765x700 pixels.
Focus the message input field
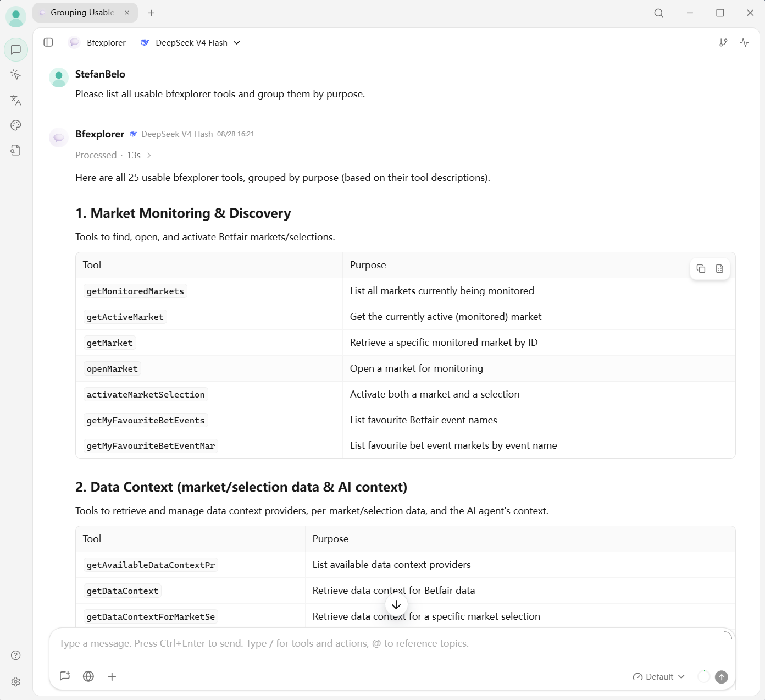pos(391,643)
